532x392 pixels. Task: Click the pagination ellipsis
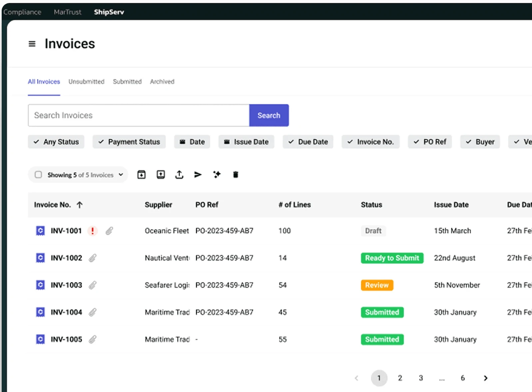442,379
